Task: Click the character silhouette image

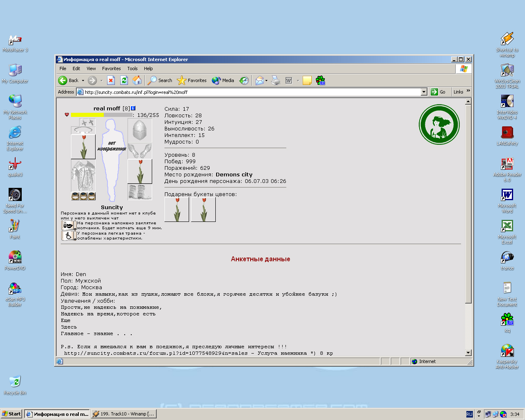Action: [112, 159]
